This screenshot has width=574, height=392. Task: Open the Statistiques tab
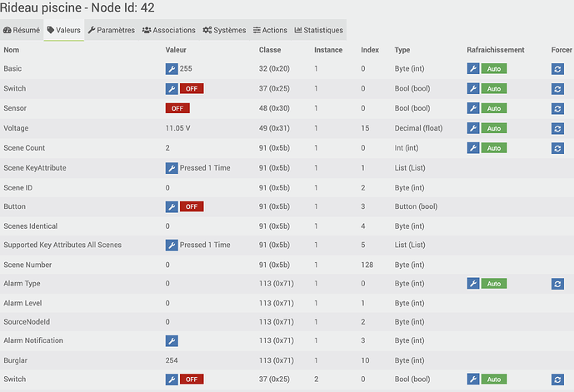click(319, 30)
